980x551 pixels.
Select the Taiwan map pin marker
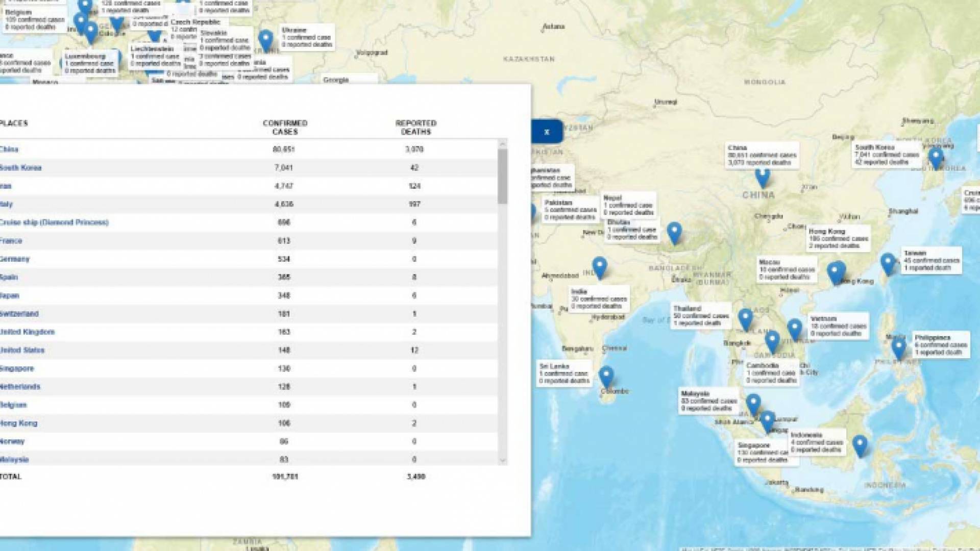pos(888,263)
